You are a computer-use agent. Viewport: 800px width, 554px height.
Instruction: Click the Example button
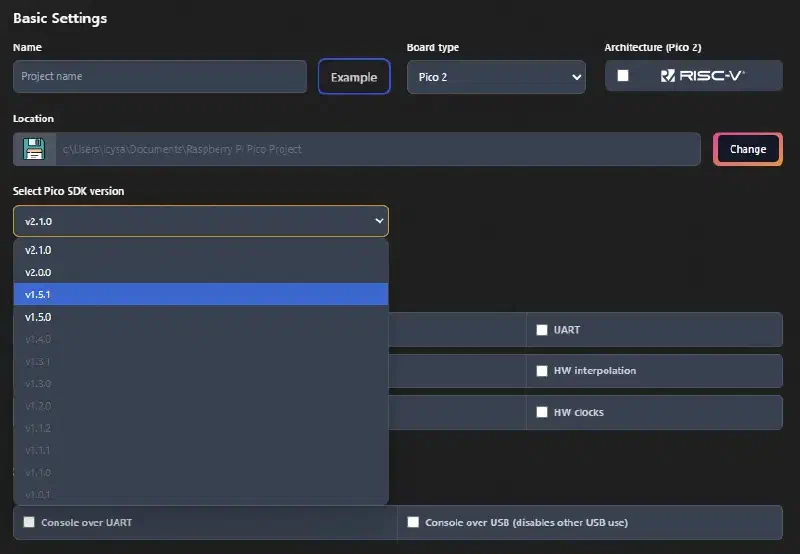(354, 77)
